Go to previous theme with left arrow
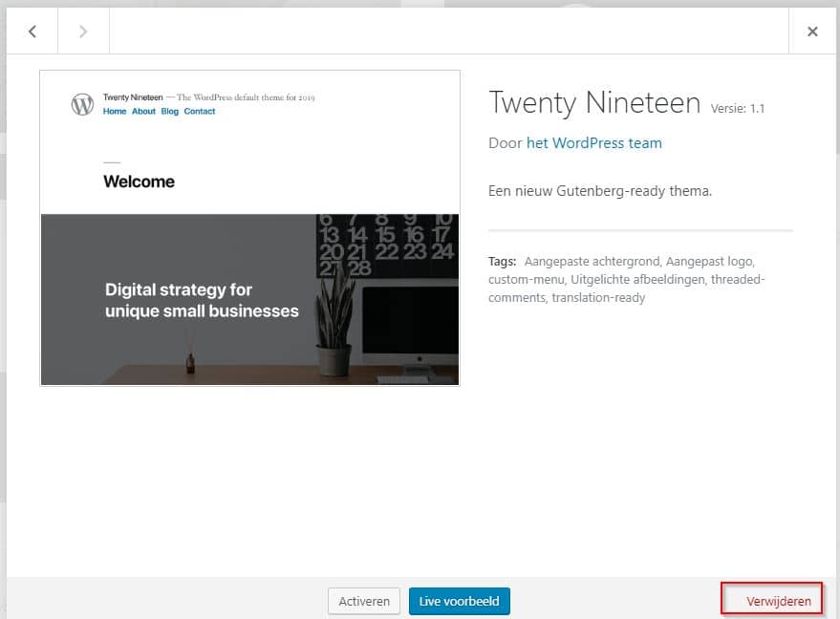840x619 pixels. point(32,32)
